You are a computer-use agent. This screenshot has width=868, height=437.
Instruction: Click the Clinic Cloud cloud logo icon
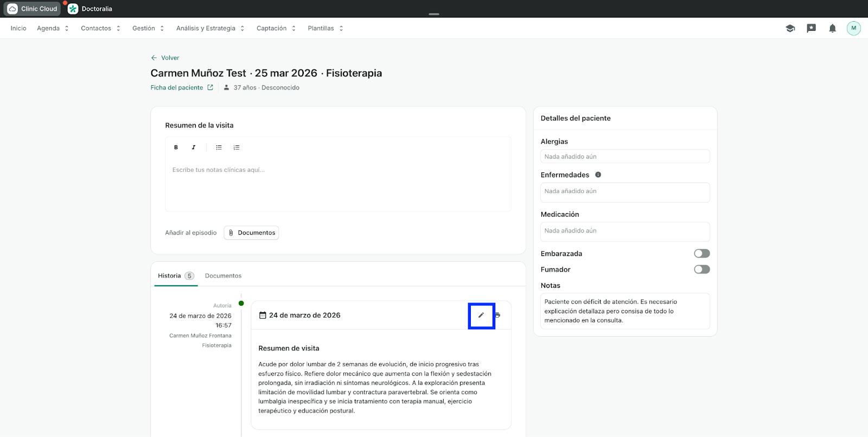click(12, 9)
